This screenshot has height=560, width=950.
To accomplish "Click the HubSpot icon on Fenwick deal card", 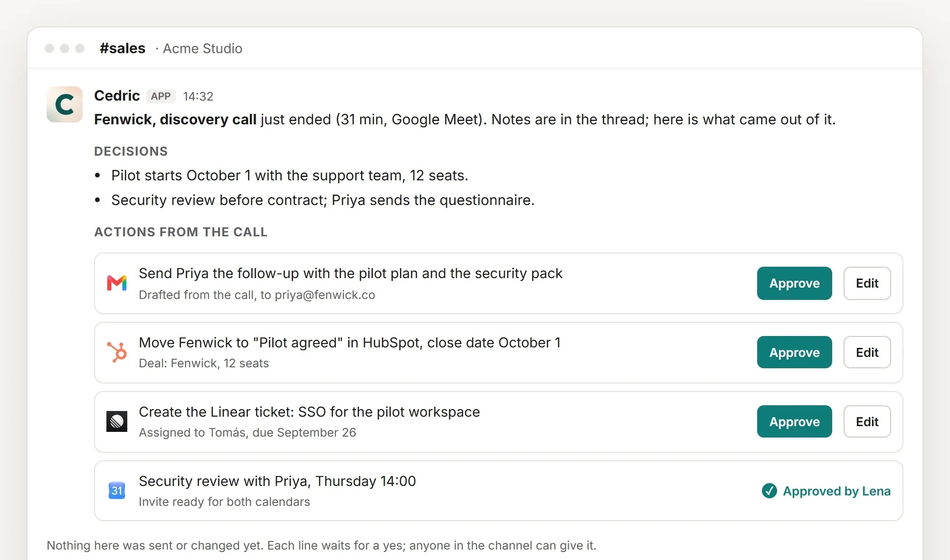I will coord(117,352).
